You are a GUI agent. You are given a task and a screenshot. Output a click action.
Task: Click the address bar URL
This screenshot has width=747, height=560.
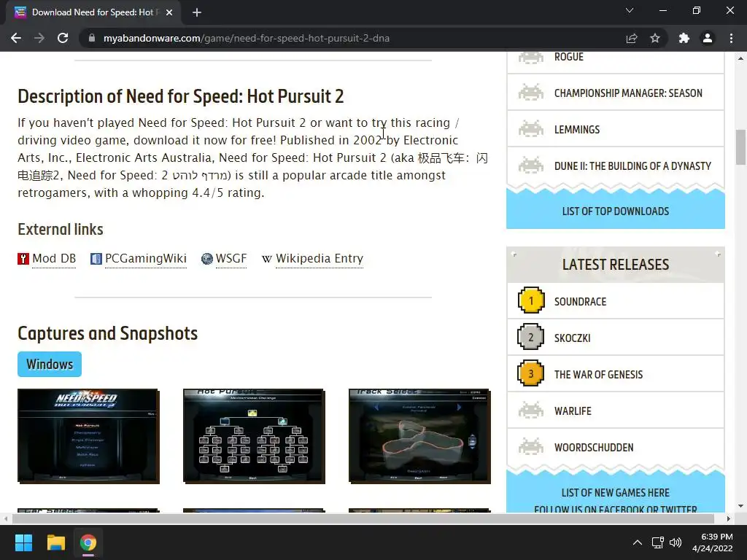pos(247,38)
